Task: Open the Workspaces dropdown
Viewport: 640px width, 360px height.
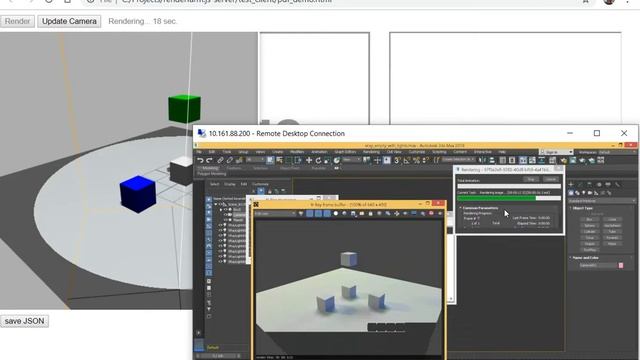Action: (617, 152)
